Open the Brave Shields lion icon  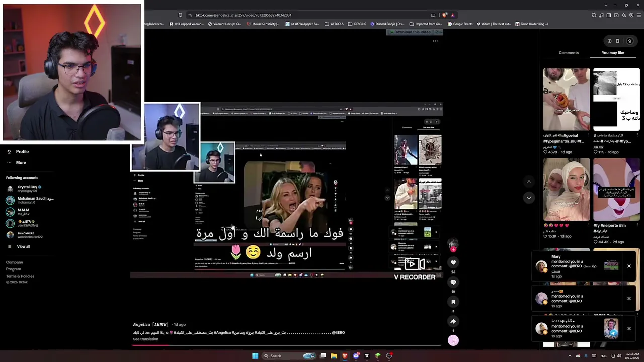(444, 15)
